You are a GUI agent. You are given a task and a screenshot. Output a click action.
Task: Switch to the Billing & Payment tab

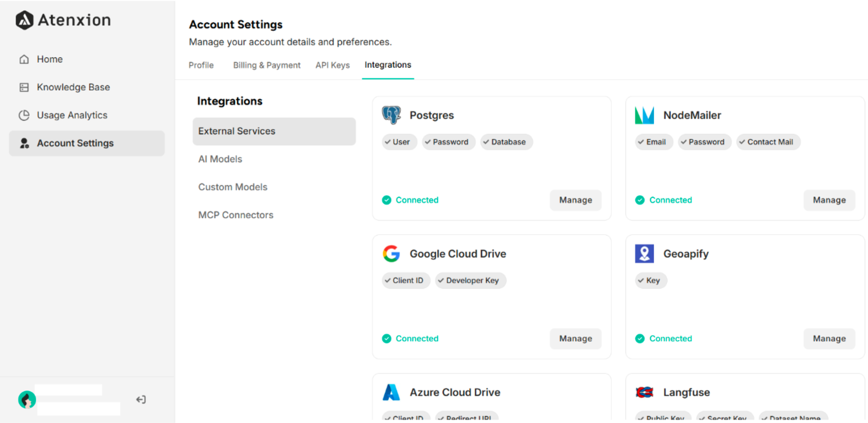[267, 65]
